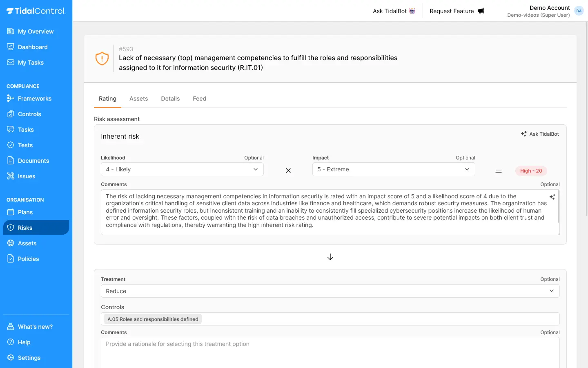Open the What's new gift icon
The height and width of the screenshot is (368, 588).
(x=11, y=327)
